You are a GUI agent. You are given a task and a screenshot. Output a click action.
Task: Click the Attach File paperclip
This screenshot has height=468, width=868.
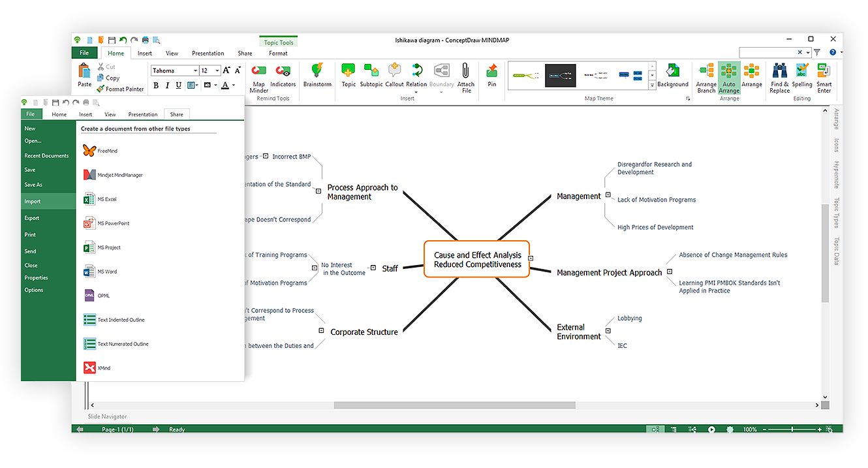click(x=465, y=70)
